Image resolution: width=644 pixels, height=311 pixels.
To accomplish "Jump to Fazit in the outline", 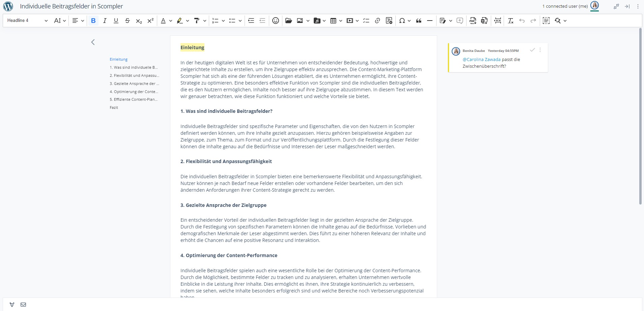I will [x=114, y=107].
